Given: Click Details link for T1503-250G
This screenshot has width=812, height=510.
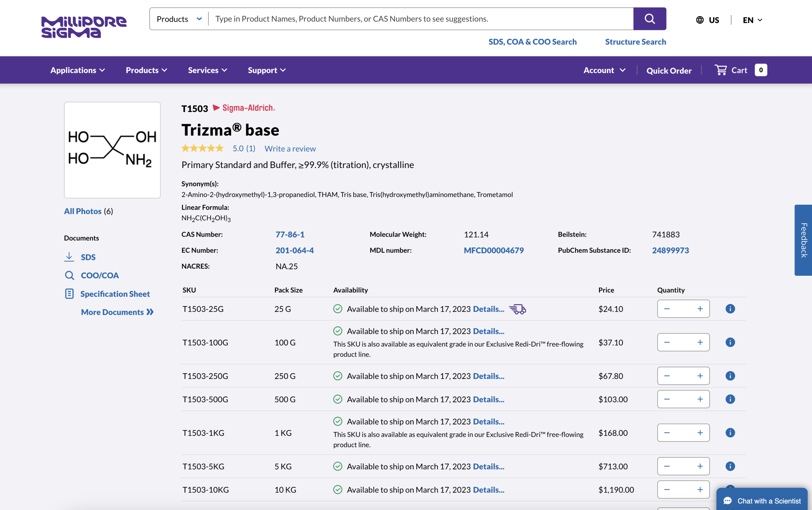Looking at the screenshot, I should tap(488, 376).
